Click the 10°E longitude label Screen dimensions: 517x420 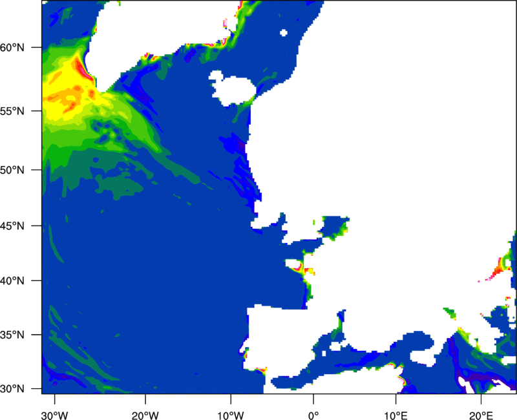(396, 415)
